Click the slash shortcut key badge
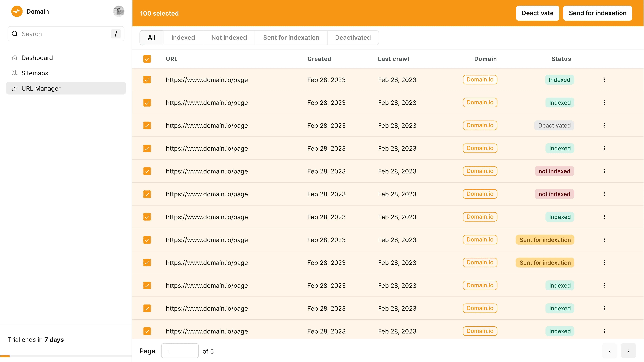644x362 pixels. point(116,34)
